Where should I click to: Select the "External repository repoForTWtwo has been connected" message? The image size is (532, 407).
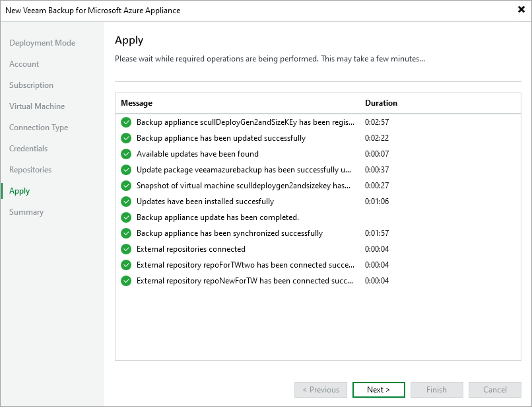pos(246,265)
